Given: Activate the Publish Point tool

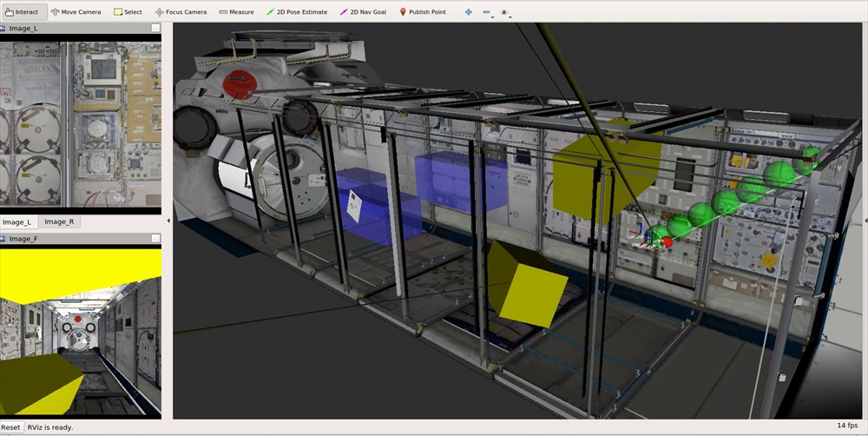Looking at the screenshot, I should click(422, 12).
